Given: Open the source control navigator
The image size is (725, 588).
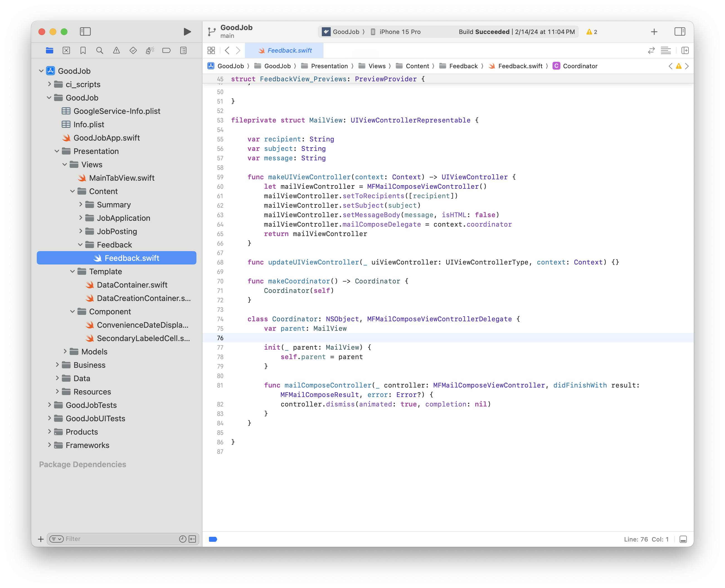Looking at the screenshot, I should point(66,50).
